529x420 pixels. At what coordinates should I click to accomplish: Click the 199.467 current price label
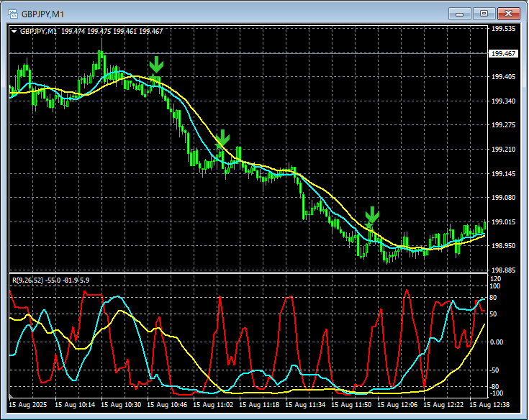coord(503,54)
